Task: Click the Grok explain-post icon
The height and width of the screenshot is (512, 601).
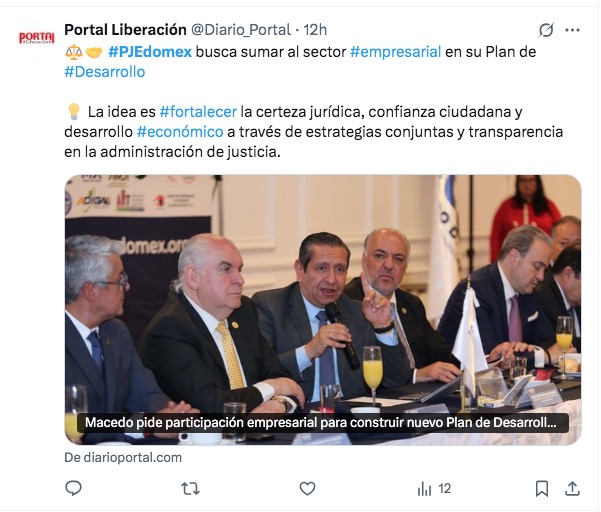Action: 546,30
